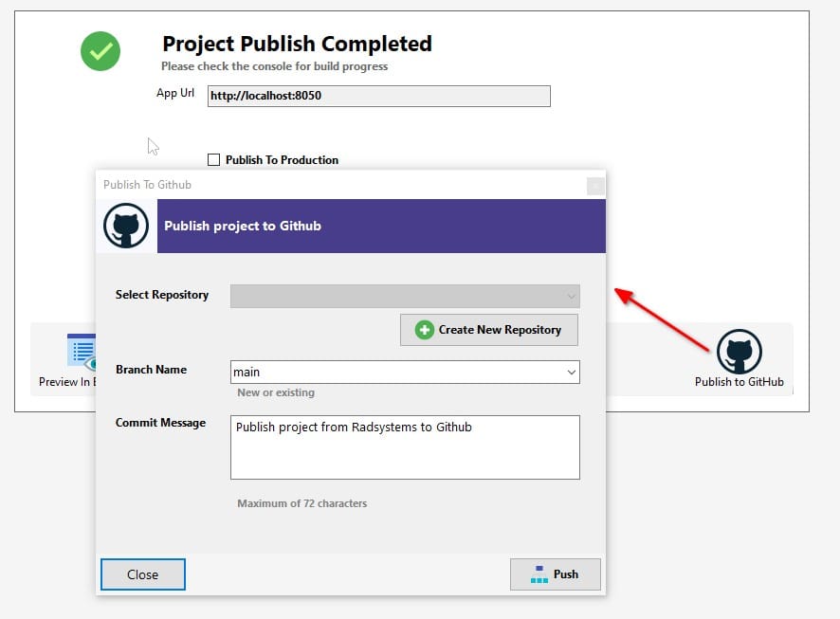Image resolution: width=840 pixels, height=619 pixels.
Task: Click the Publish to GitHub octocat icon
Action: point(740,352)
